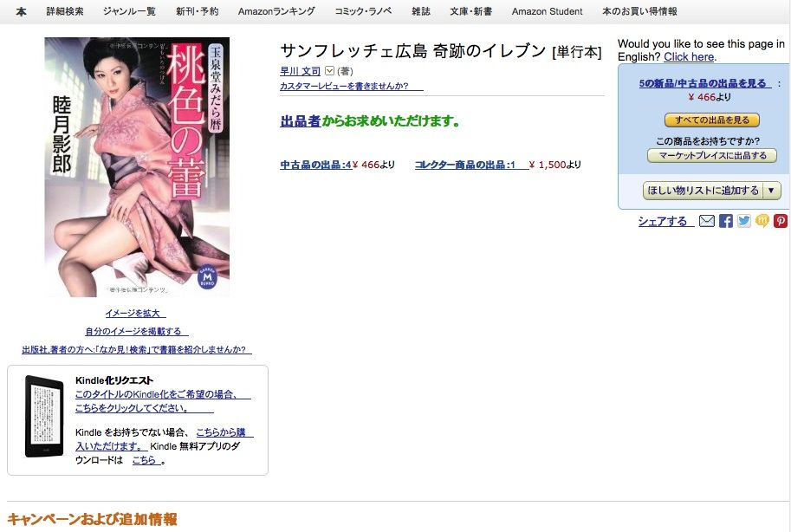Screen dimensions: 791x532
Task: Share on Pinterest icon
Action: pyautogui.click(x=781, y=221)
